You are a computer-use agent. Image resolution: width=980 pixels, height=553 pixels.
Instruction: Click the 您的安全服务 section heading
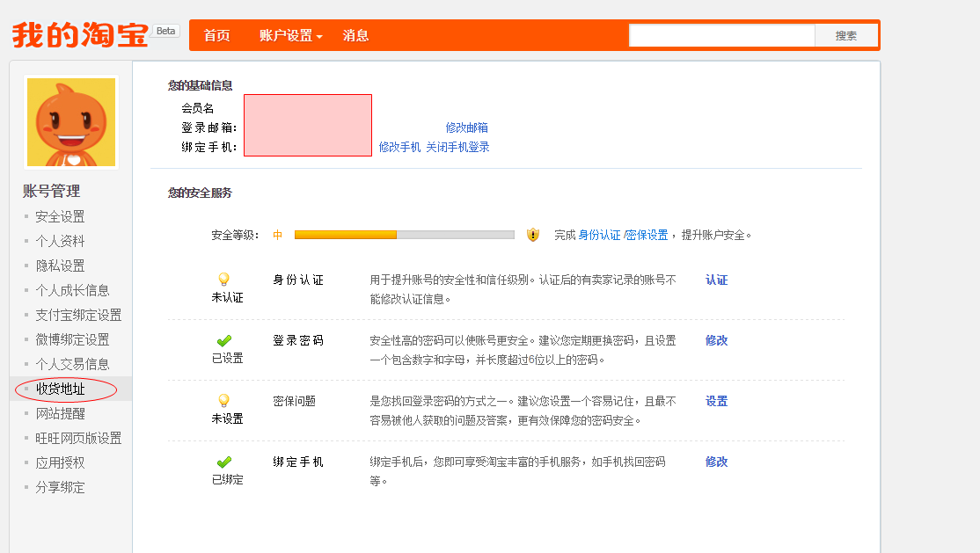[200, 193]
